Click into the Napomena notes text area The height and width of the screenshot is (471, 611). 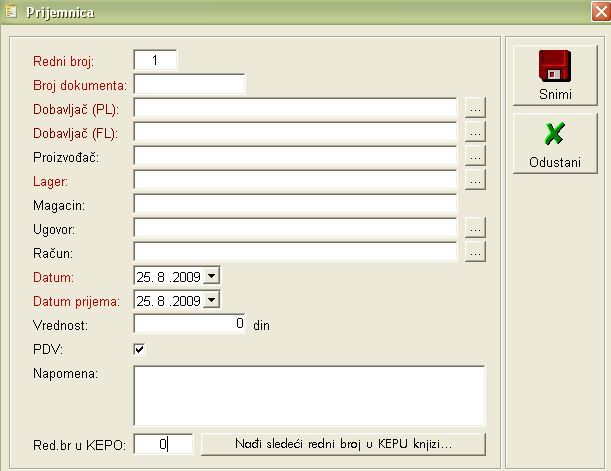308,396
